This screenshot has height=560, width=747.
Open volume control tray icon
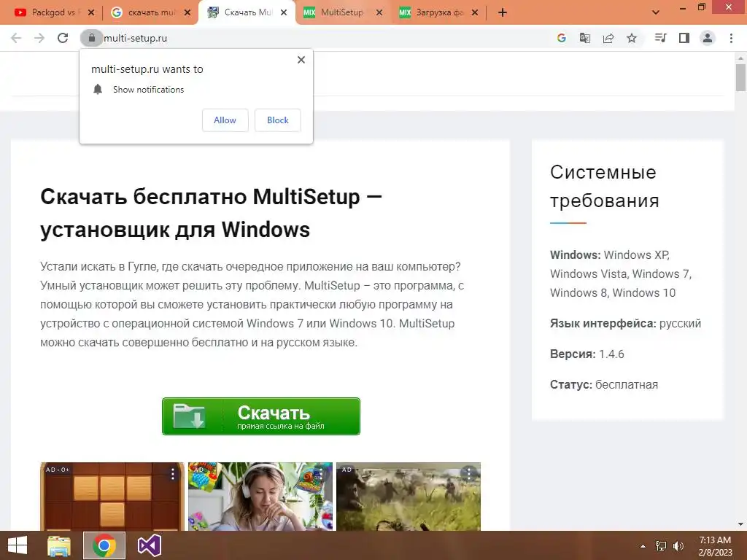click(x=678, y=546)
